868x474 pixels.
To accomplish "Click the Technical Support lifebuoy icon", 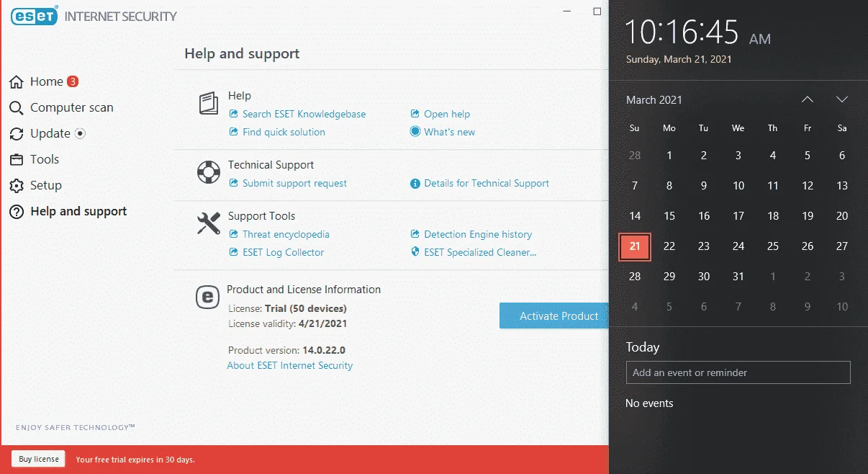I will [x=208, y=172].
